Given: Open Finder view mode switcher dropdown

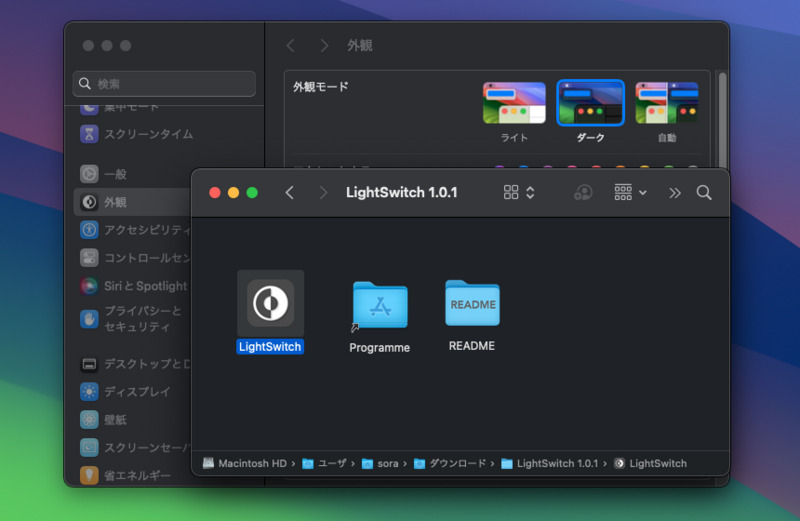Looking at the screenshot, I should pyautogui.click(x=520, y=193).
